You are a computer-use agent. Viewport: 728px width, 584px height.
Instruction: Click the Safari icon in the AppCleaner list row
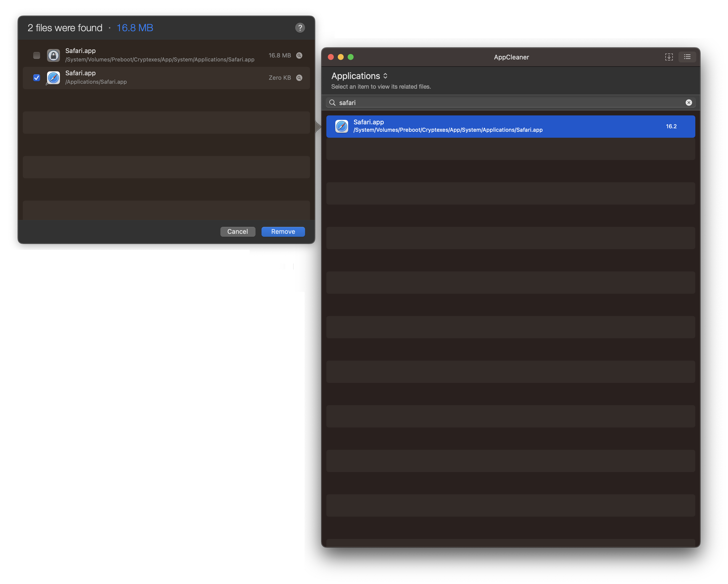tap(341, 126)
